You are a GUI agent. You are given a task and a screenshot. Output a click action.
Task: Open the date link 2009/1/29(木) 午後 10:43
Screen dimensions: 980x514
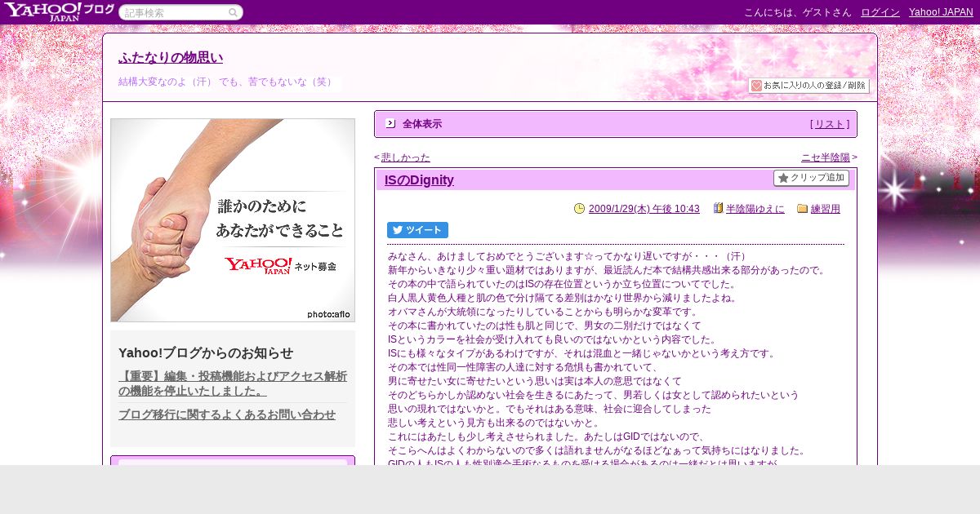644,209
